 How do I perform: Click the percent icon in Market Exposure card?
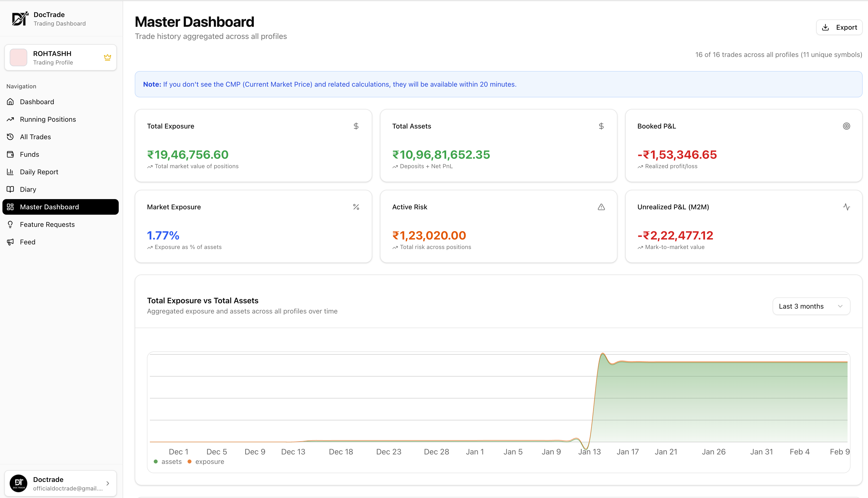pos(356,207)
